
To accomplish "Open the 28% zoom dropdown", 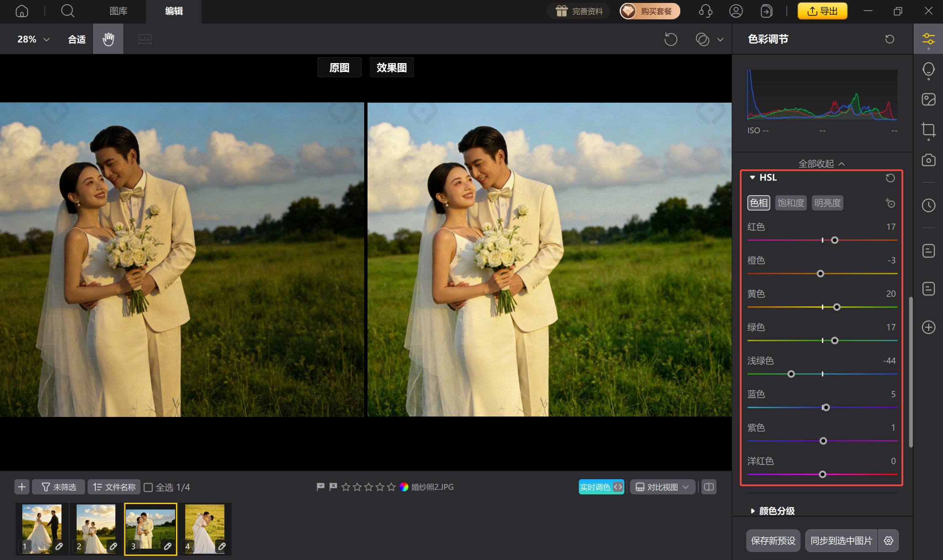I will (33, 39).
